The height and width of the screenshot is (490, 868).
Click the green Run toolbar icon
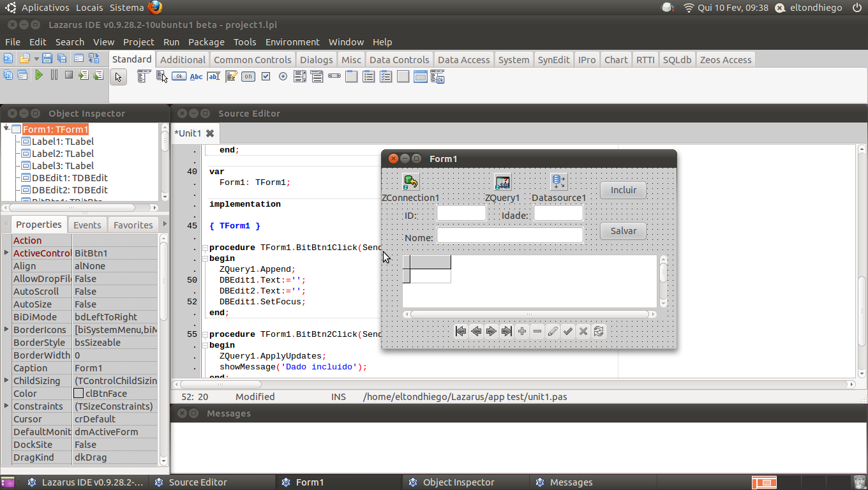pyautogui.click(x=38, y=75)
